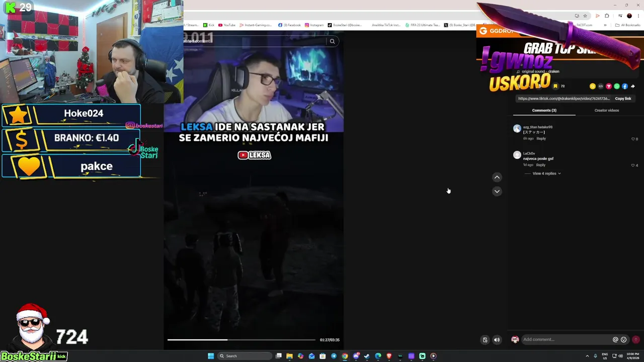Open Windows Start menu
This screenshot has height=362, width=644.
pos(211,356)
